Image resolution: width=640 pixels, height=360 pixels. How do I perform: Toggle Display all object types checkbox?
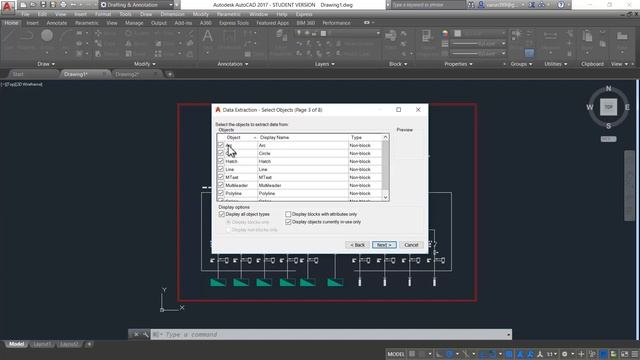222,214
